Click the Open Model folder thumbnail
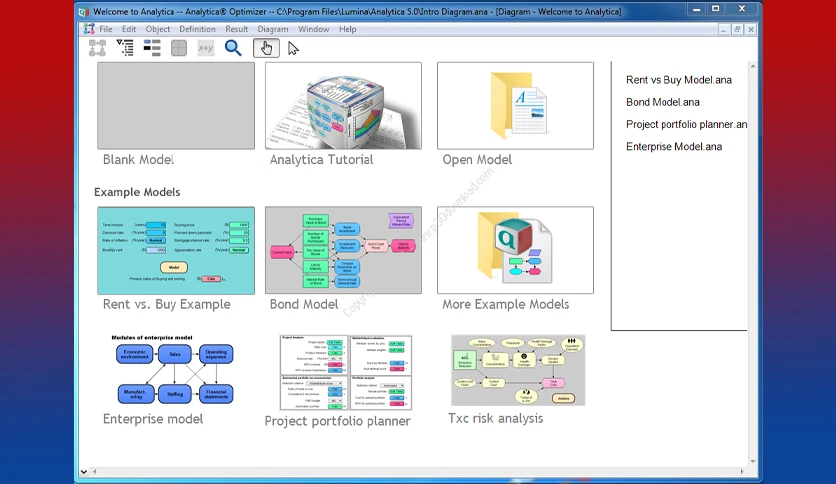Image resolution: width=836 pixels, height=484 pixels. [516, 106]
